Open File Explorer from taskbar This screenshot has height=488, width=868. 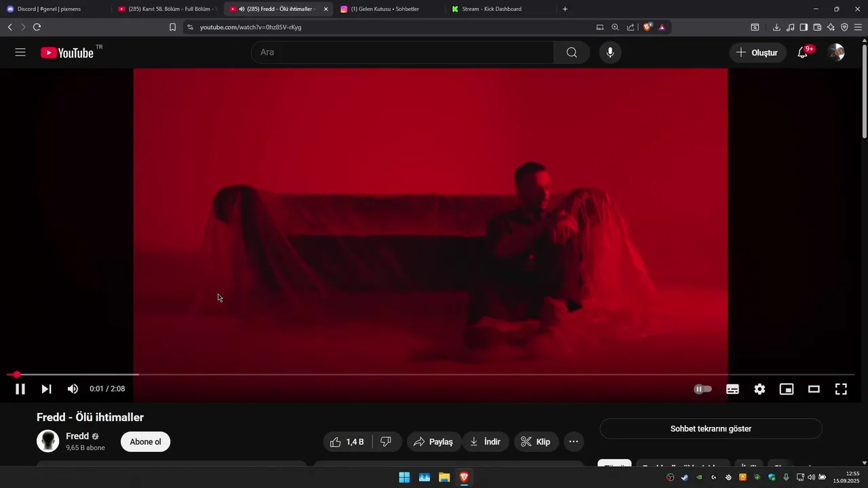tap(444, 477)
